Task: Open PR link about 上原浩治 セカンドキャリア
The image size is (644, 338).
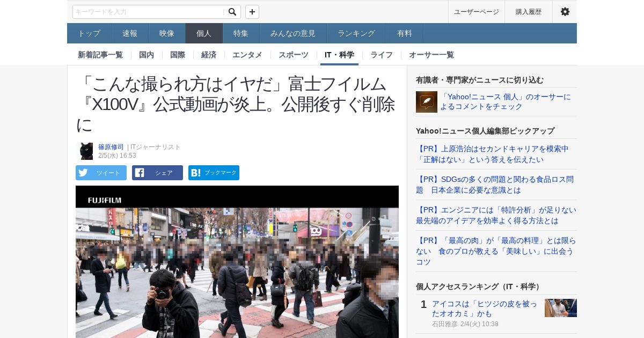Action: [492, 154]
